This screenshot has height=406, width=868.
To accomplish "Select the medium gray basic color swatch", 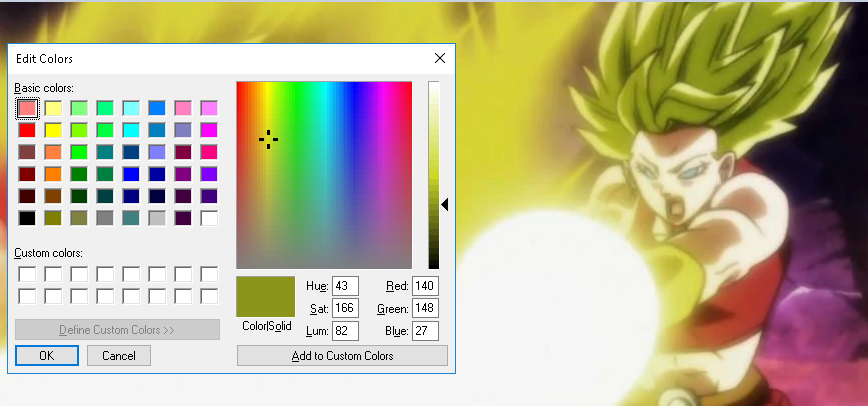I will pyautogui.click(x=105, y=218).
